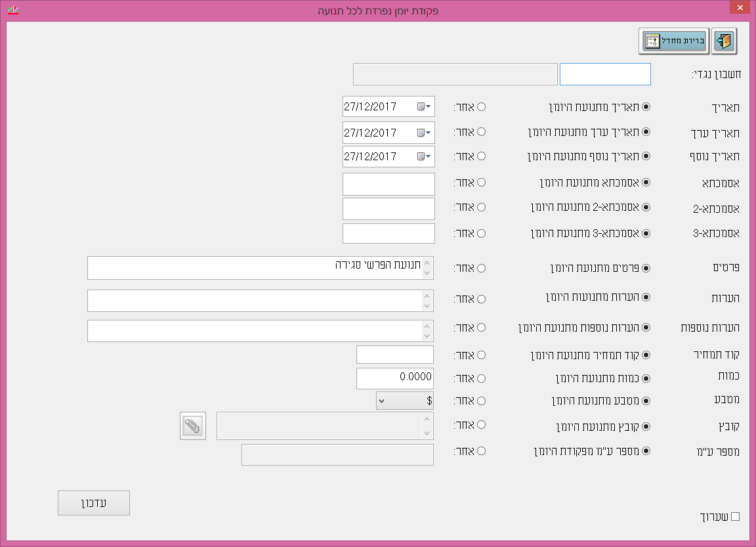Enable the שערוך checkbox
Image resolution: width=756 pixels, height=547 pixels.
click(x=735, y=516)
